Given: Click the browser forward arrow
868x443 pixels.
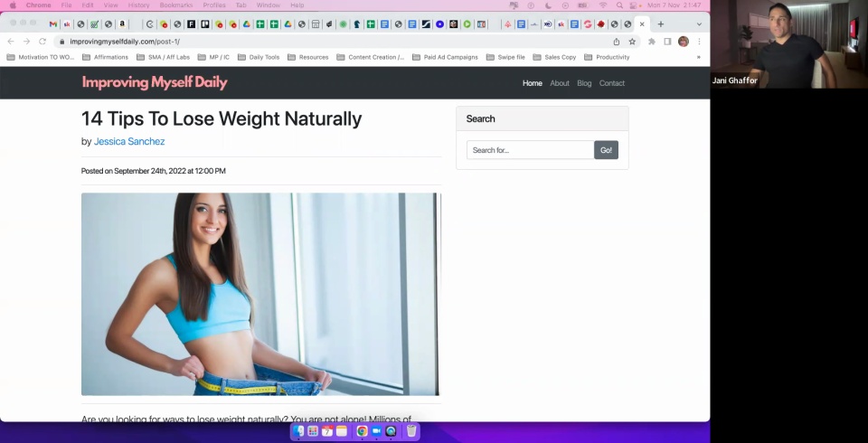Looking at the screenshot, I should (26, 42).
